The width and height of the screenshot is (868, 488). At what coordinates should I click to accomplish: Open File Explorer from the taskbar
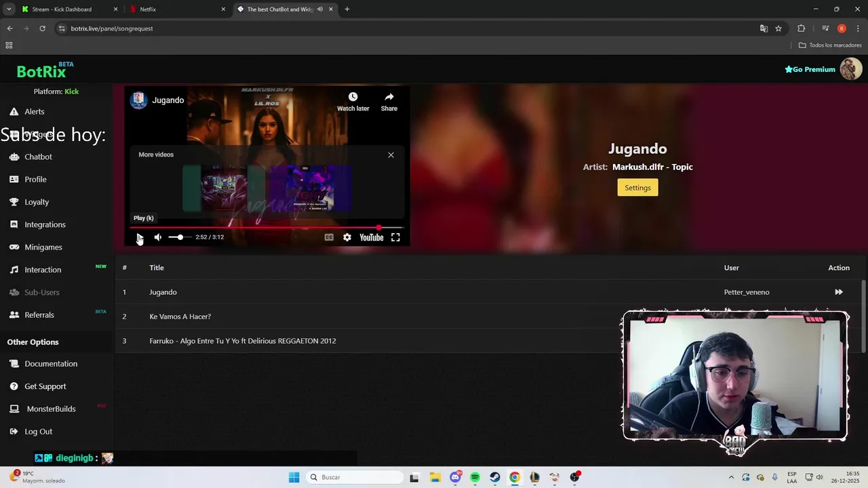435,477
